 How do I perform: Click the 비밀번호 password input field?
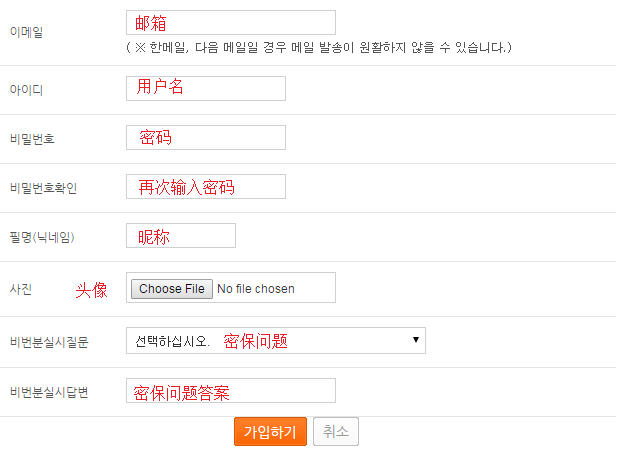[205, 137]
